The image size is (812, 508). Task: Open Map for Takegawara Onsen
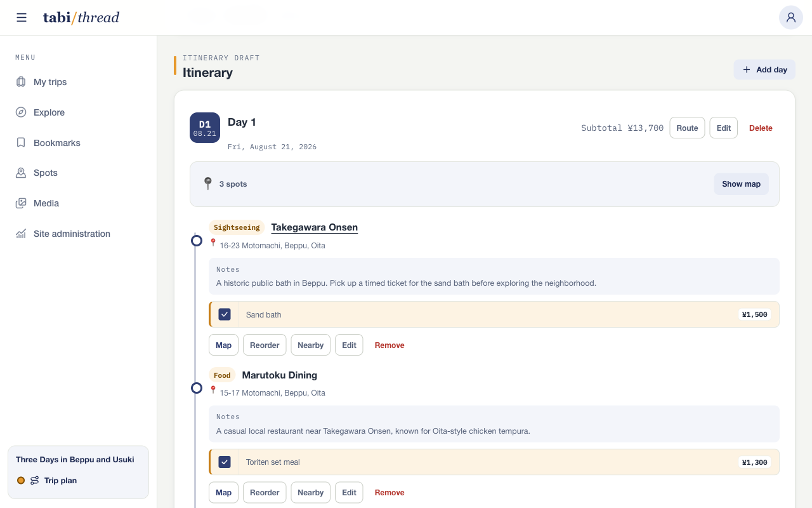point(223,345)
